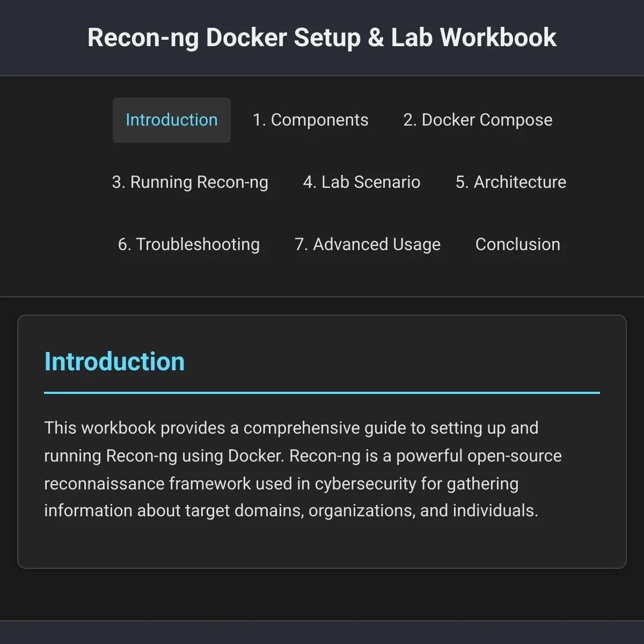This screenshot has height=644, width=644.
Task: Click the blue Introduction section heading
Action: click(x=114, y=362)
